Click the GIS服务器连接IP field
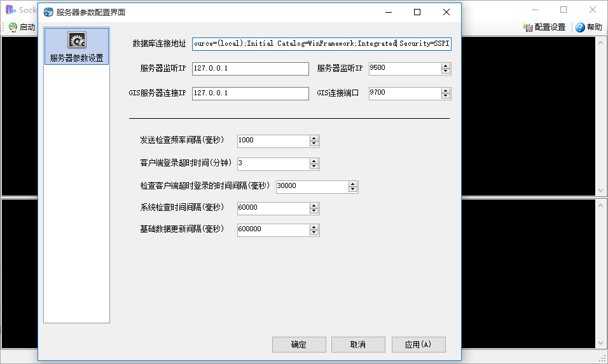Viewport: 608px width, 364px height. [x=250, y=93]
